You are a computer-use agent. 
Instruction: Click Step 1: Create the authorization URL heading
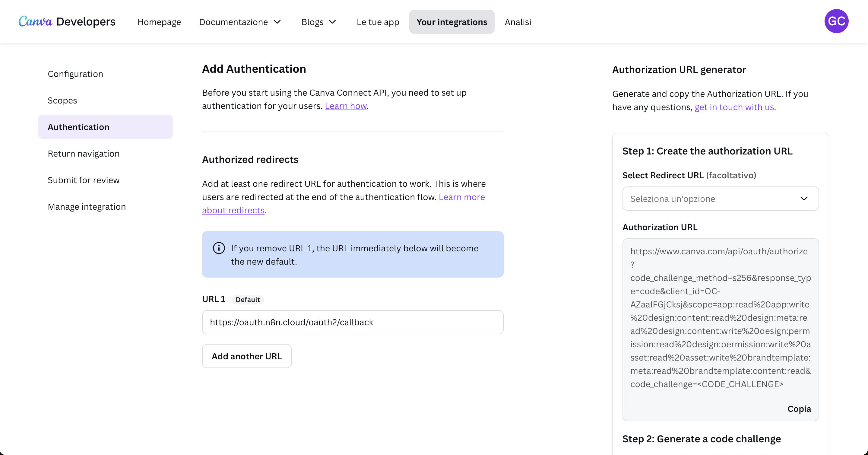pyautogui.click(x=707, y=151)
